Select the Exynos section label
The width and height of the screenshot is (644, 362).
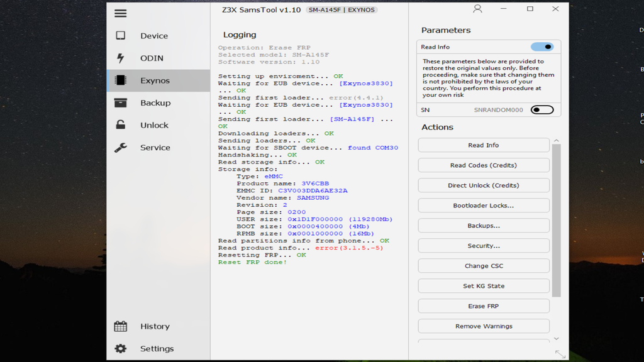(x=155, y=80)
